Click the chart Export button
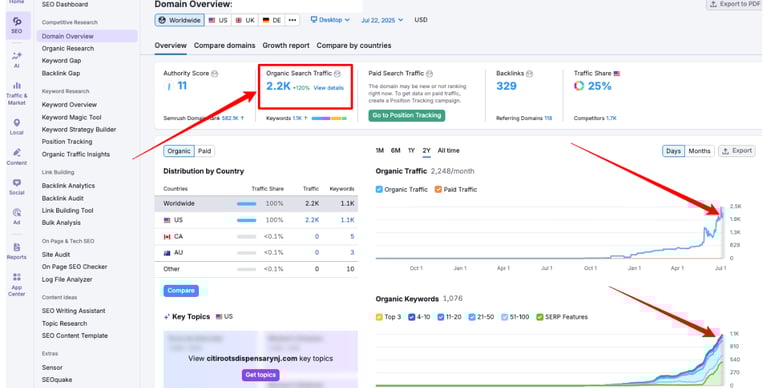This screenshot has width=768, height=388. click(737, 151)
